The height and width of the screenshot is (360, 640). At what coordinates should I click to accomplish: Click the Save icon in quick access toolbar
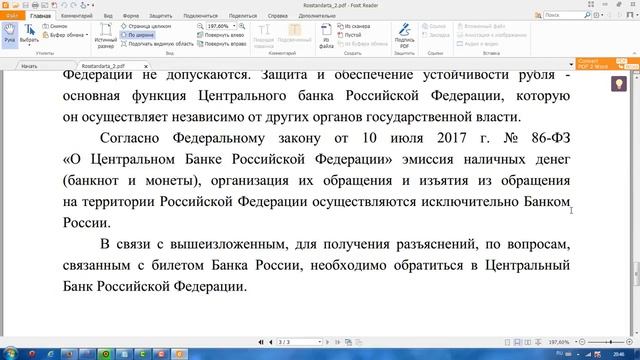click(x=25, y=5)
